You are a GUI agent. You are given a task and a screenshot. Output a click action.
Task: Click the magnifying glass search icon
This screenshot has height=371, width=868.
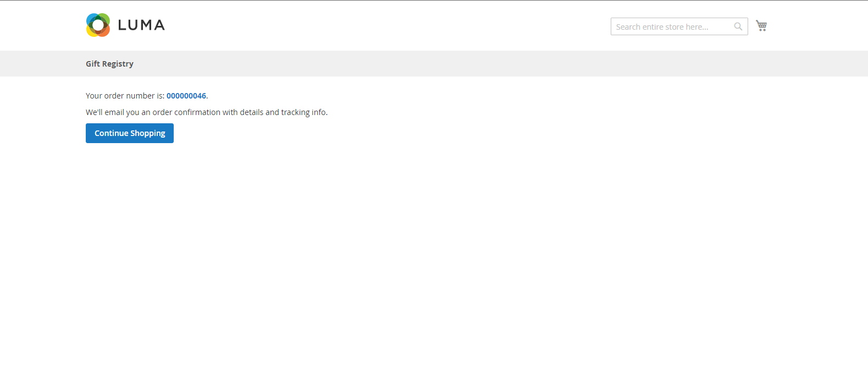738,26
